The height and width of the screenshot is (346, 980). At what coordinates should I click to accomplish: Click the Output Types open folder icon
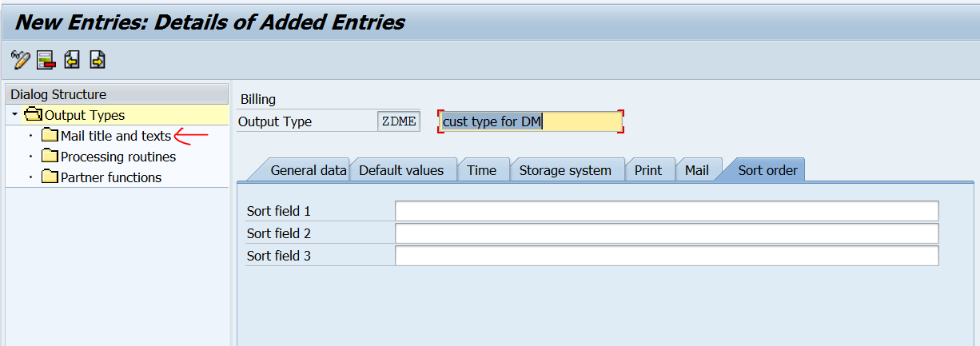click(x=34, y=115)
